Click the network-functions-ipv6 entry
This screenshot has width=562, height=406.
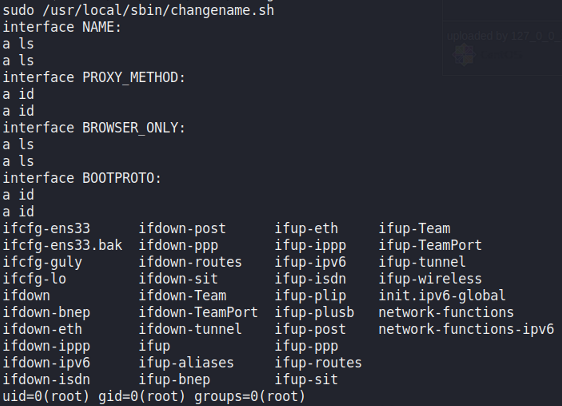(x=466, y=329)
